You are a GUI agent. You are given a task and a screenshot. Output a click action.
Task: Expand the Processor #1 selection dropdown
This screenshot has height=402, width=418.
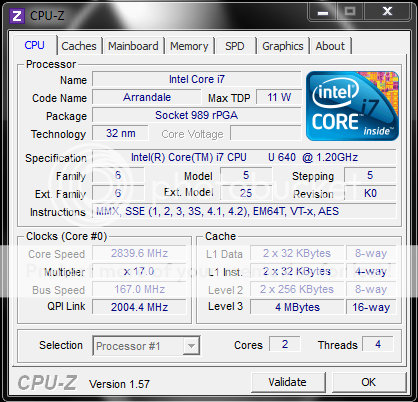(x=191, y=346)
